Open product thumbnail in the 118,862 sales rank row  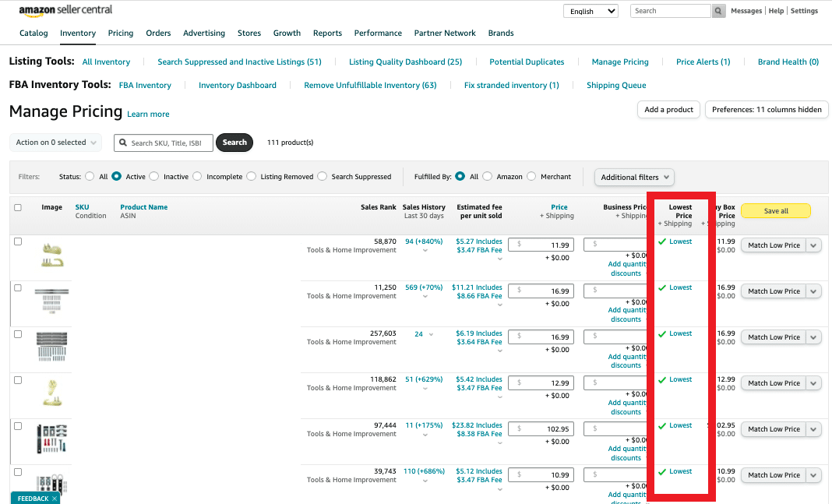tap(52, 393)
